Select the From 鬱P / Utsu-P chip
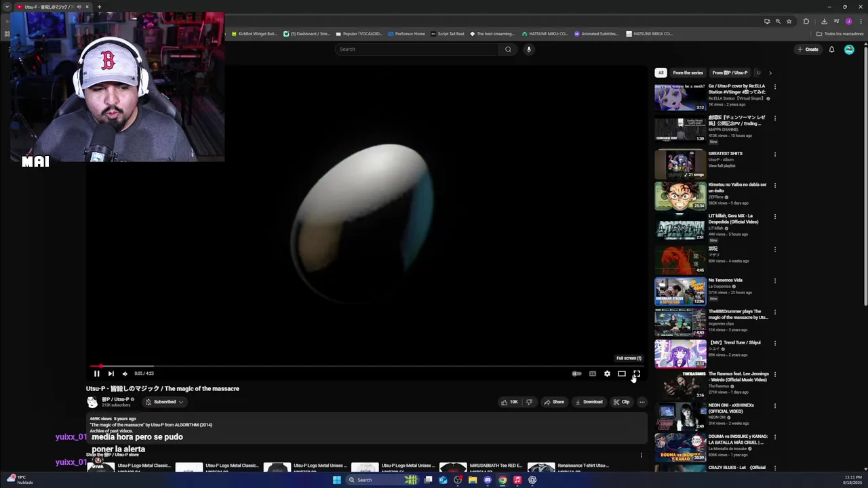Image resolution: width=868 pixels, height=488 pixels. pos(730,73)
